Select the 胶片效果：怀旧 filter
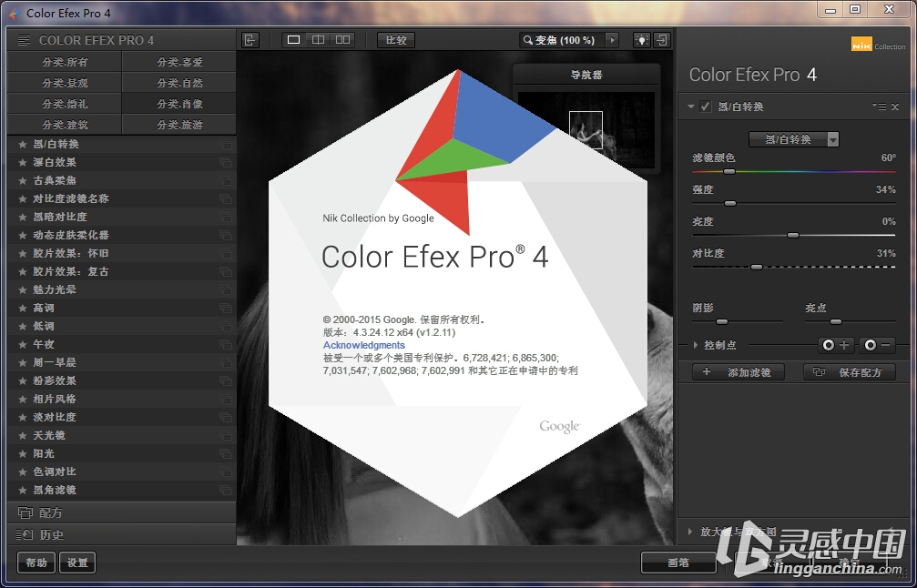917x588 pixels. pos(121,253)
